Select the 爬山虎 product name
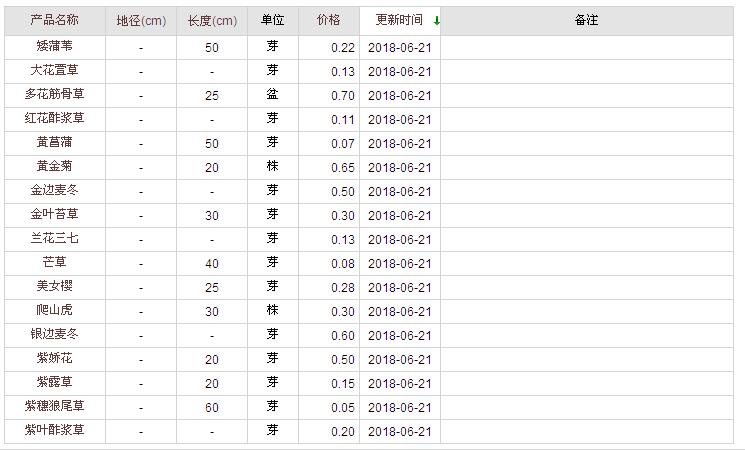Viewport: 745px width, 450px height. (54, 311)
